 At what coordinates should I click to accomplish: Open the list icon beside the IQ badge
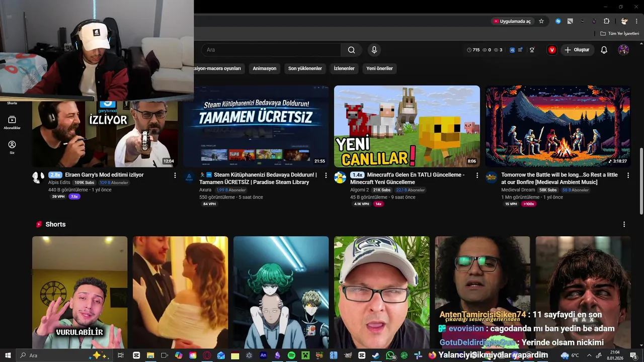(520, 50)
